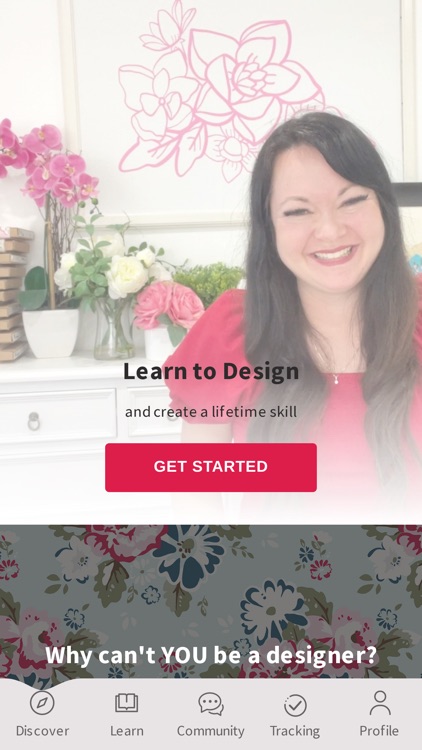Tap 'Why can't YOU be a designer?' heading

(211, 655)
